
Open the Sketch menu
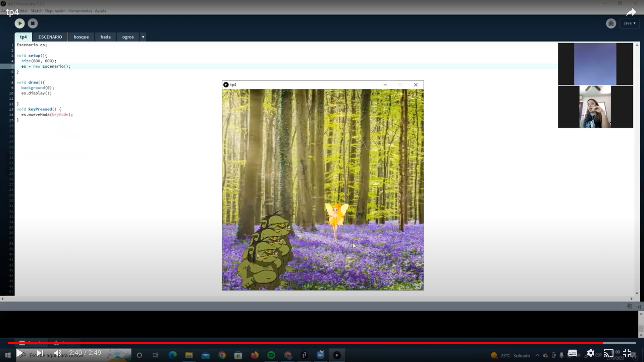tap(37, 11)
